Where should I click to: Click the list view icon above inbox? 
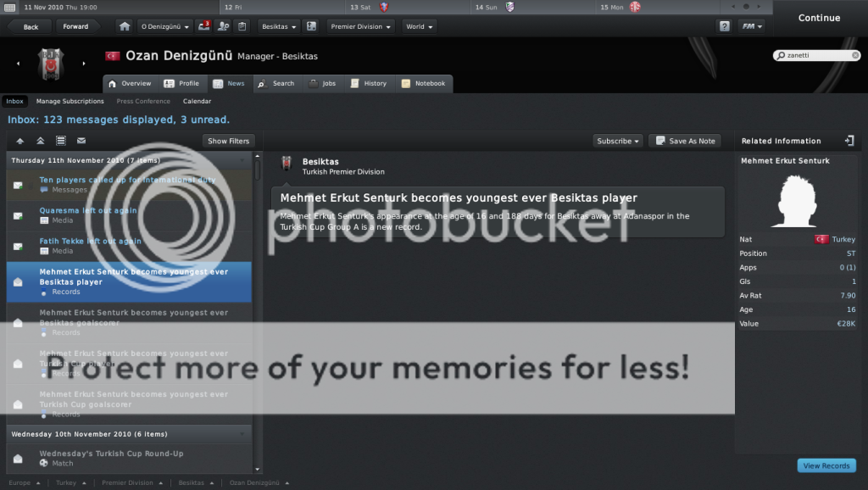pos(61,141)
